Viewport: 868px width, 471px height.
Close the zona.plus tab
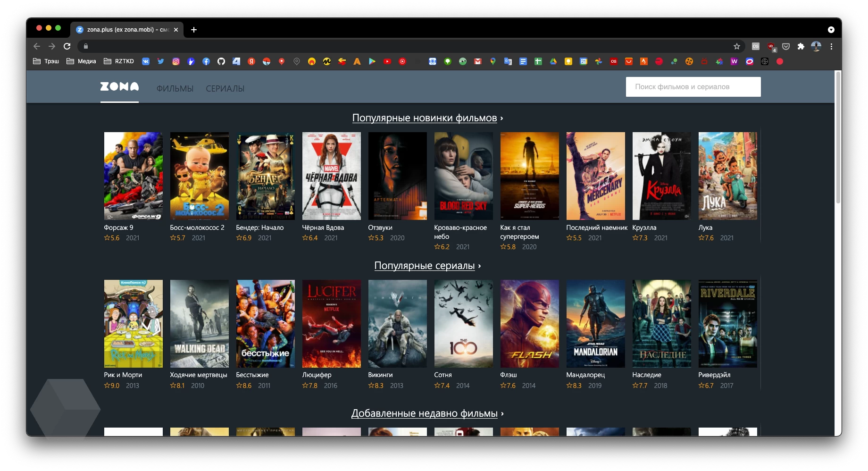pyautogui.click(x=176, y=30)
